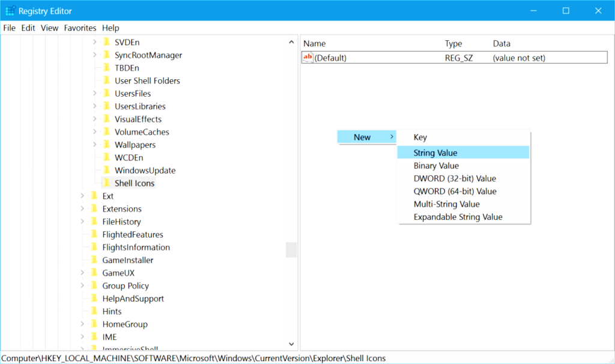615x364 pixels.
Task: Expand the VisualEffects key
Action: point(94,118)
